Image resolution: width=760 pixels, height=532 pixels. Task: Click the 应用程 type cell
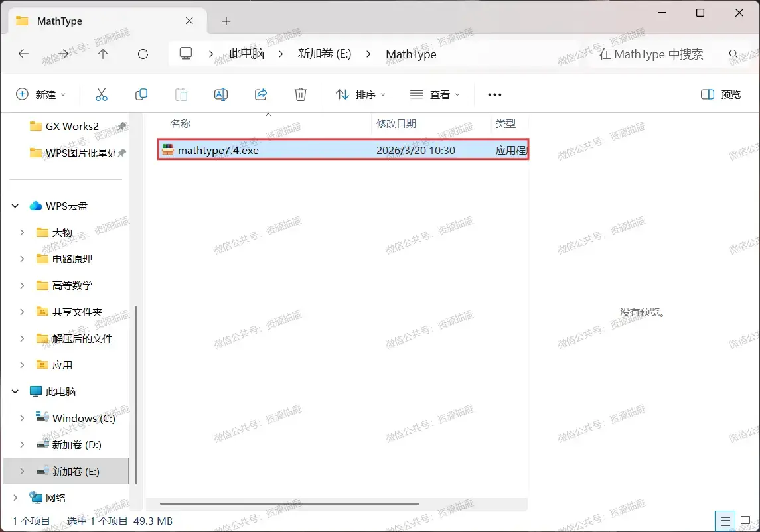(x=510, y=150)
